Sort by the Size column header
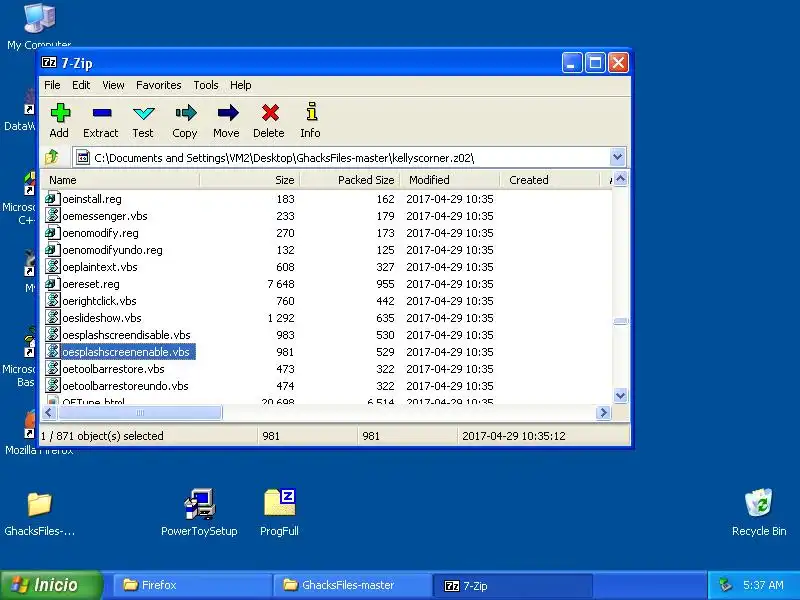 click(x=250, y=180)
